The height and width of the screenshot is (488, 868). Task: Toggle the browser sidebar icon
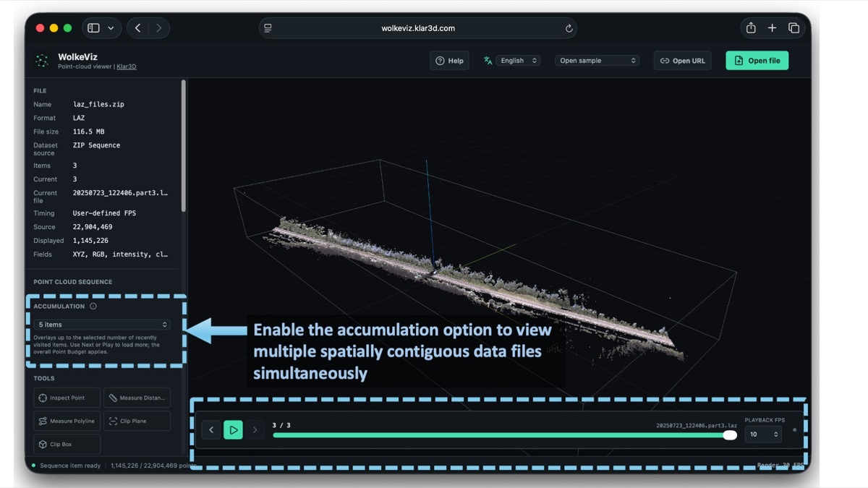(x=93, y=28)
